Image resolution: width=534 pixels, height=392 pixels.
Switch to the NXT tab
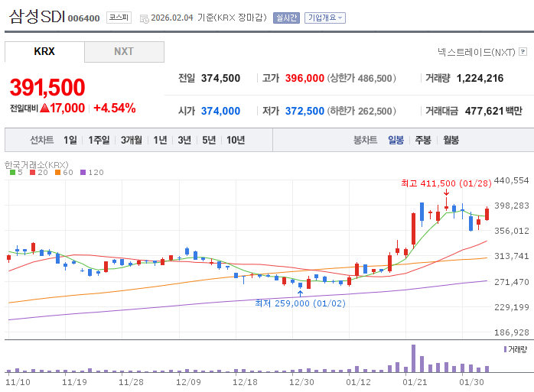tap(124, 52)
